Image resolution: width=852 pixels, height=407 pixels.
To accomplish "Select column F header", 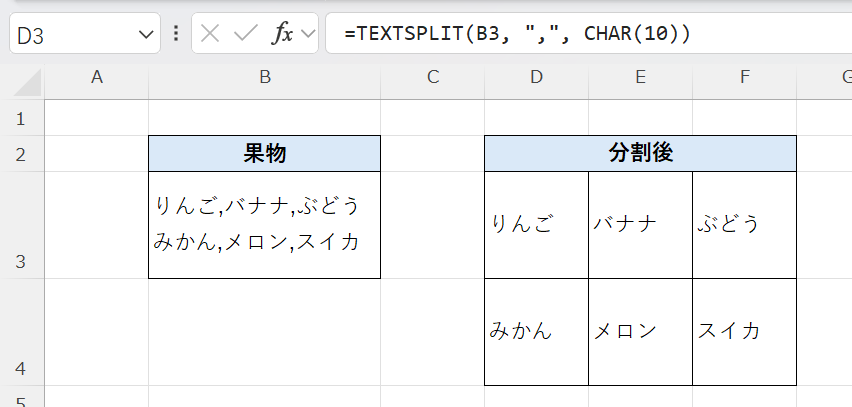I will pyautogui.click(x=744, y=78).
